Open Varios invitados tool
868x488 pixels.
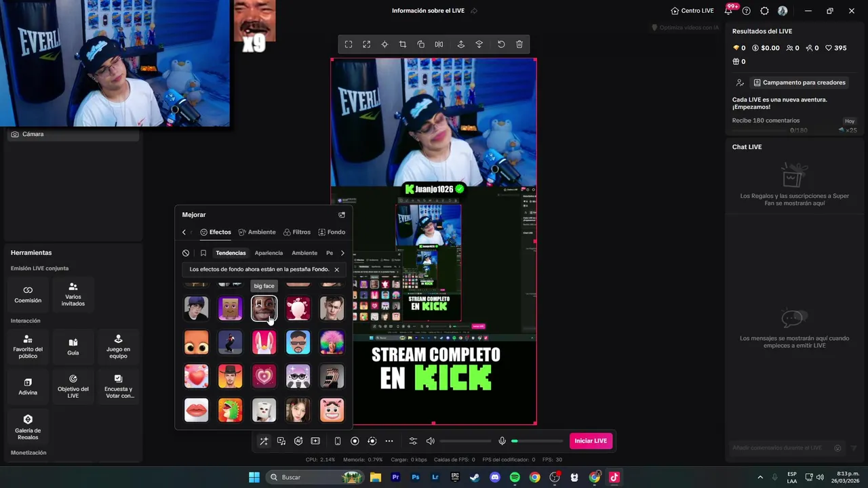tap(73, 294)
